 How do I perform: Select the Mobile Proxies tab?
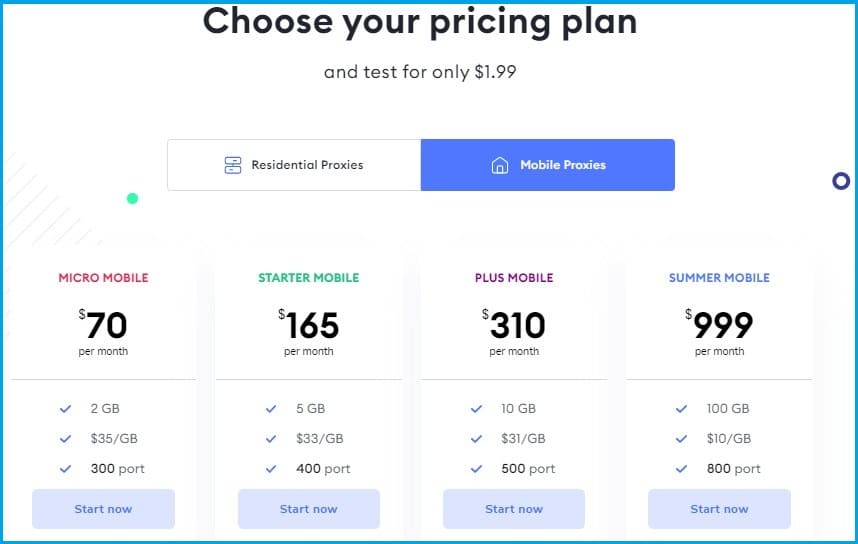point(548,165)
